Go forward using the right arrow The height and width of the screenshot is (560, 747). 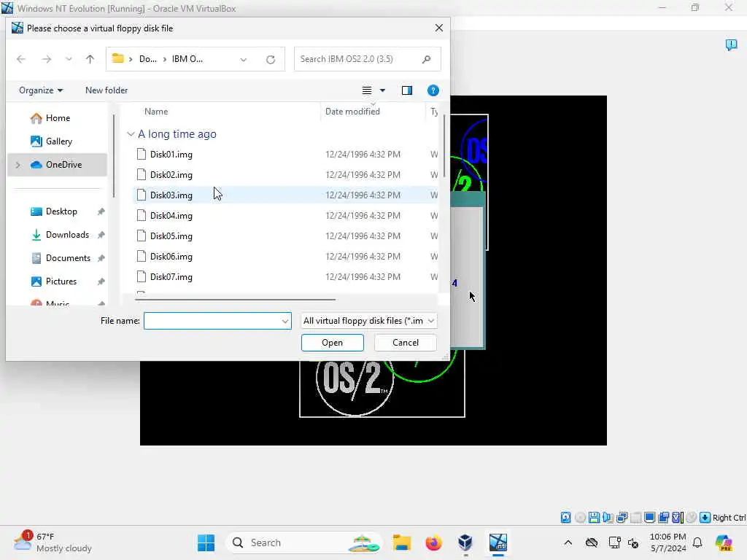pyautogui.click(x=46, y=59)
